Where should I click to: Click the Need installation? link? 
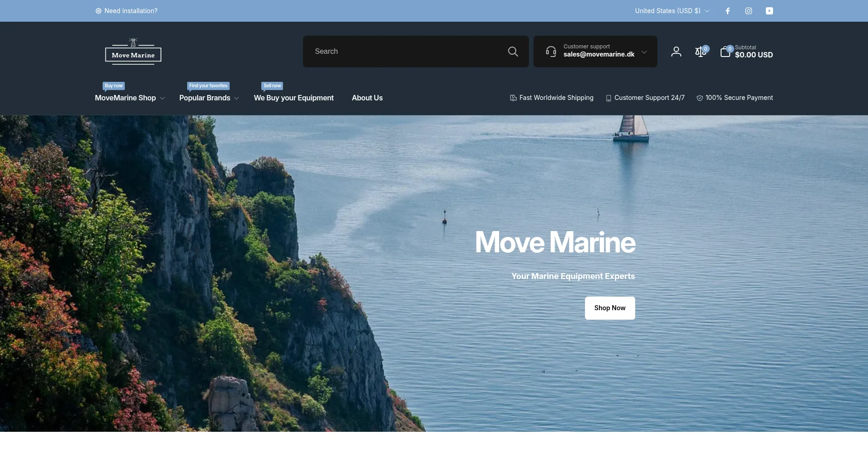131,11
